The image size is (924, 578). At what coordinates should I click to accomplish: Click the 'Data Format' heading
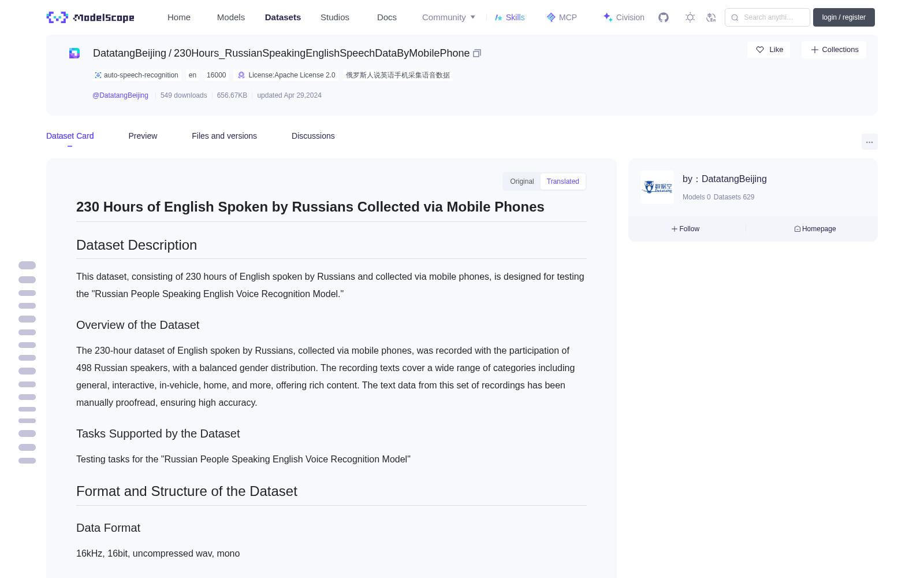(108, 528)
